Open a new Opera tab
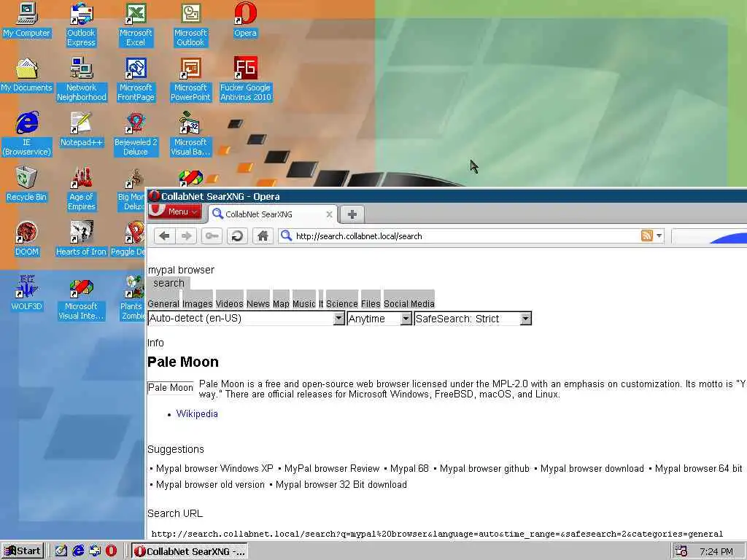The height and width of the screenshot is (560, 747). [352, 214]
